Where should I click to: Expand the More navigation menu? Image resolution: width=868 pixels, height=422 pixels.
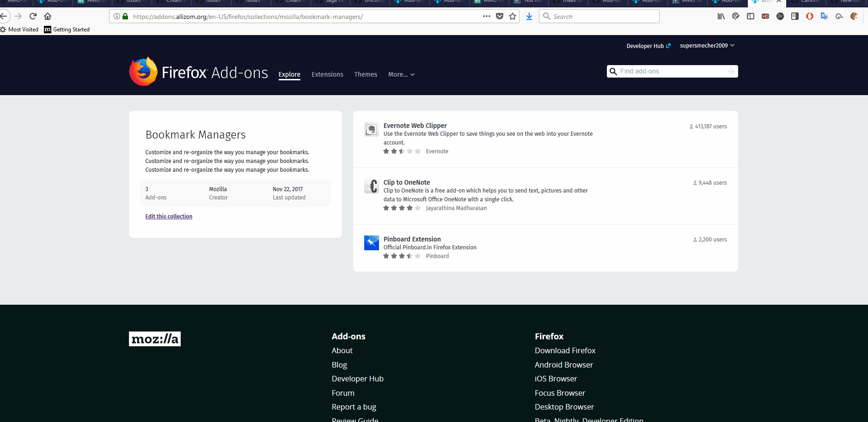click(x=401, y=74)
